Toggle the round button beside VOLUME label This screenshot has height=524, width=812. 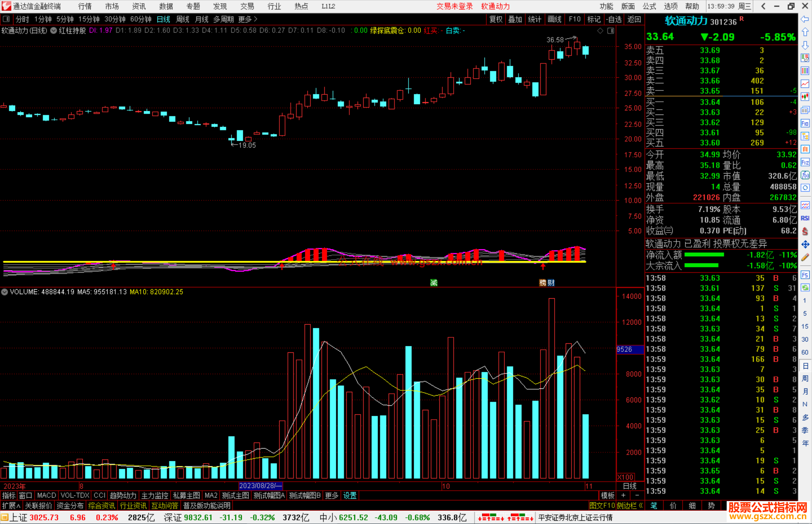pos(5,292)
